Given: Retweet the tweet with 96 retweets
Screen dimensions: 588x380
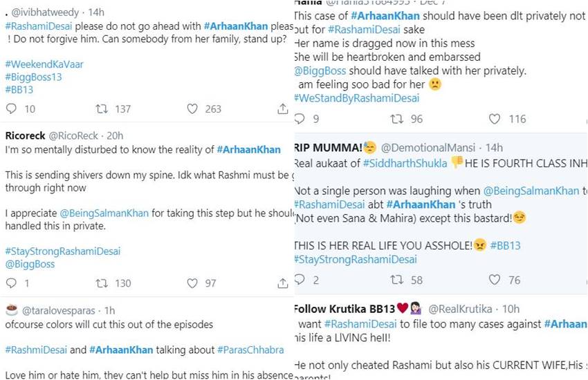Looking at the screenshot, I should [397, 119].
